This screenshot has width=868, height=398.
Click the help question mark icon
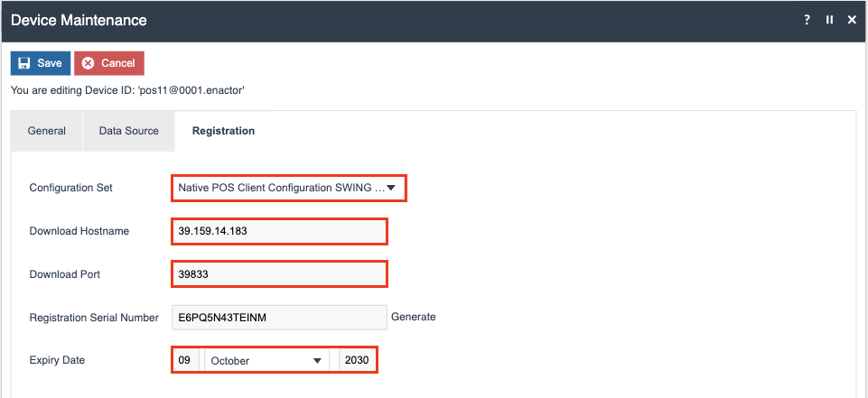(807, 20)
